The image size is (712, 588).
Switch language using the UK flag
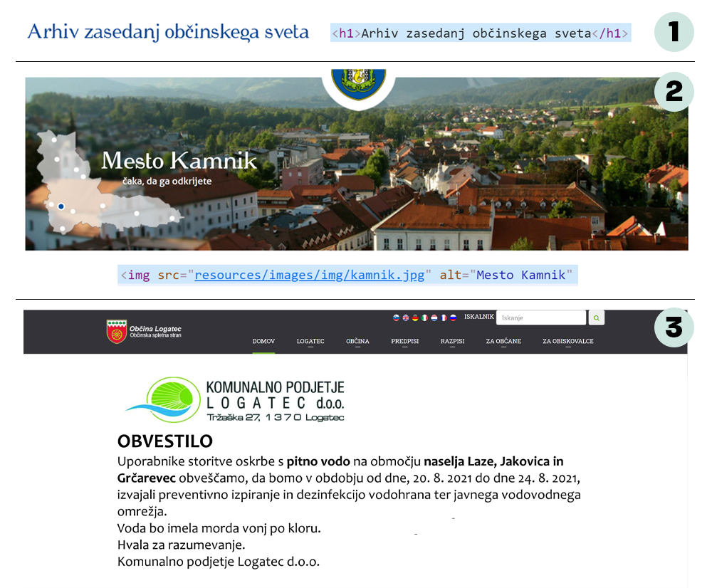tap(406, 317)
